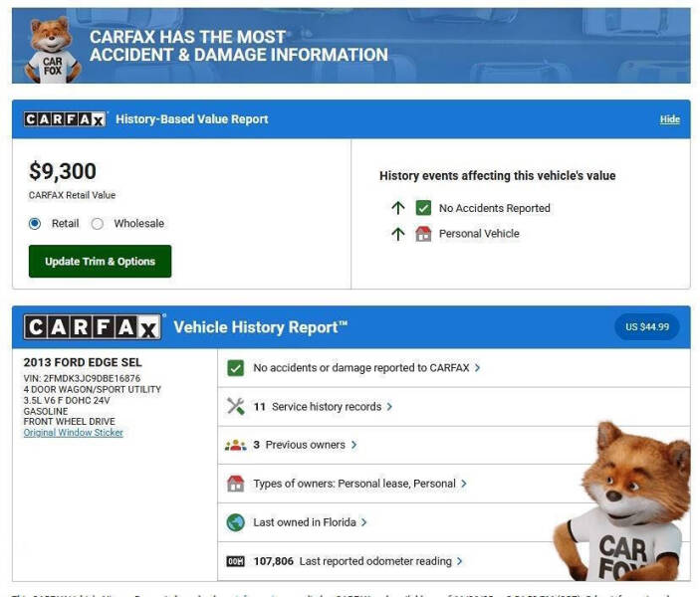This screenshot has height=597, width=700.
Task: Click the previous owners people icon
Action: [235, 445]
